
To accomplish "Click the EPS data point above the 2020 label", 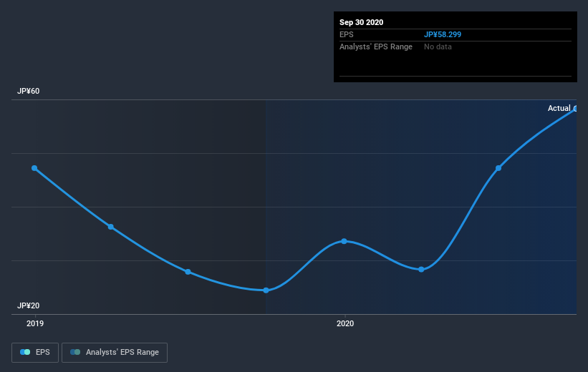I will 344,241.
